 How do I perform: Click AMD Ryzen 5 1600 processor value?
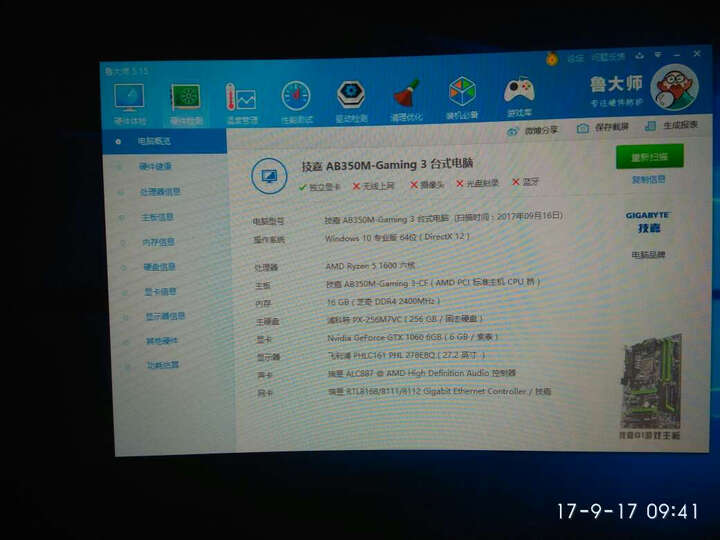[x=370, y=265]
